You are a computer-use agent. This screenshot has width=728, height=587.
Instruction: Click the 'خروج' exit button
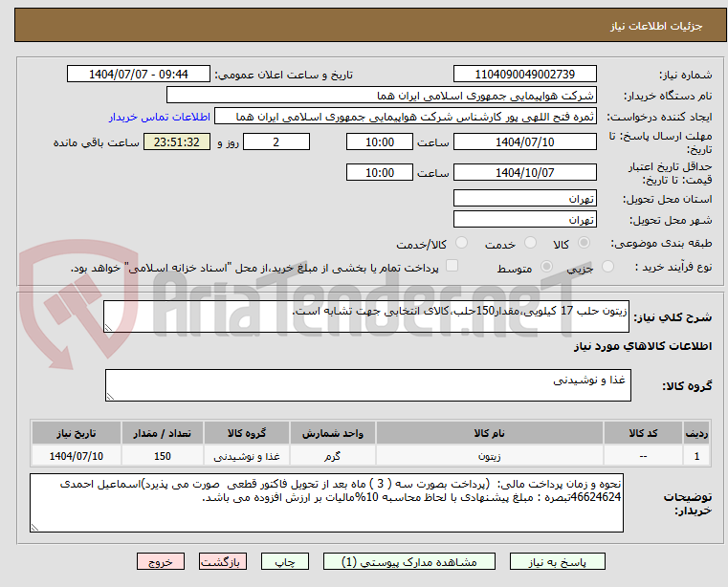click(x=160, y=562)
